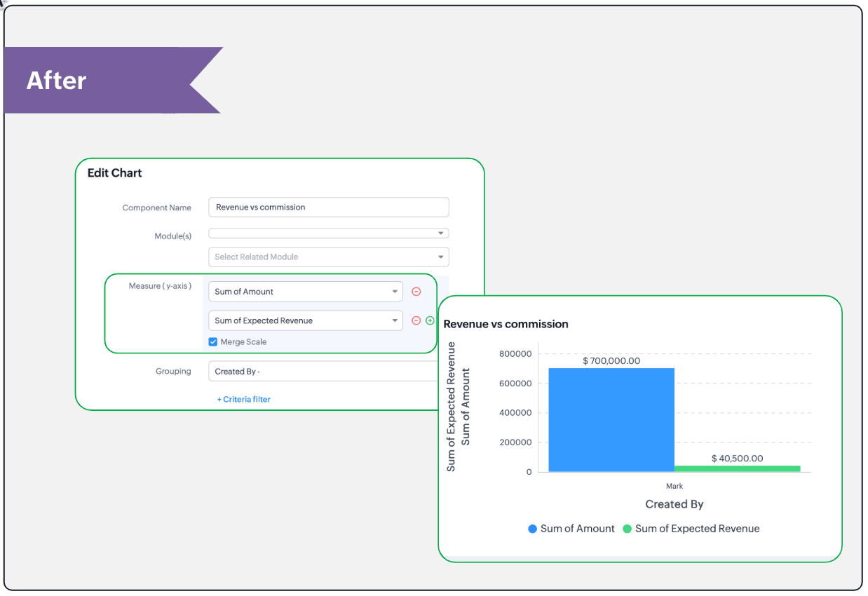This screenshot has height=596, width=868.
Task: Open the Grouping Created By dropdown
Action: (x=323, y=372)
